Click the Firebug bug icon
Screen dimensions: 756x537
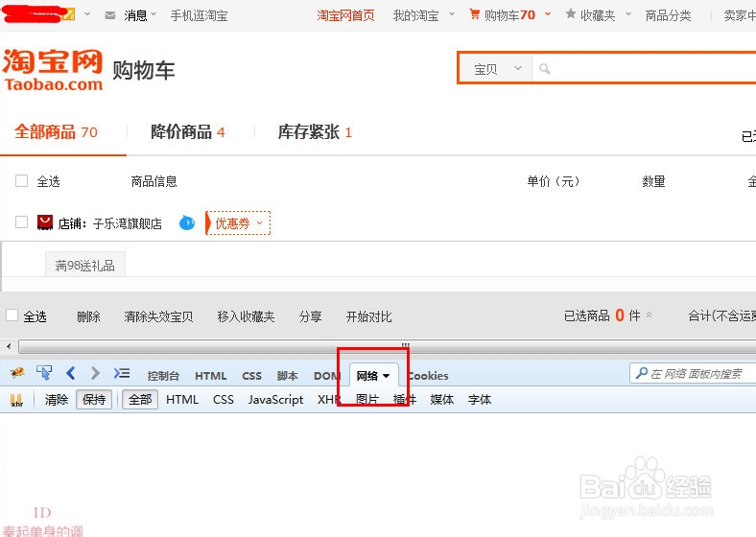(17, 373)
